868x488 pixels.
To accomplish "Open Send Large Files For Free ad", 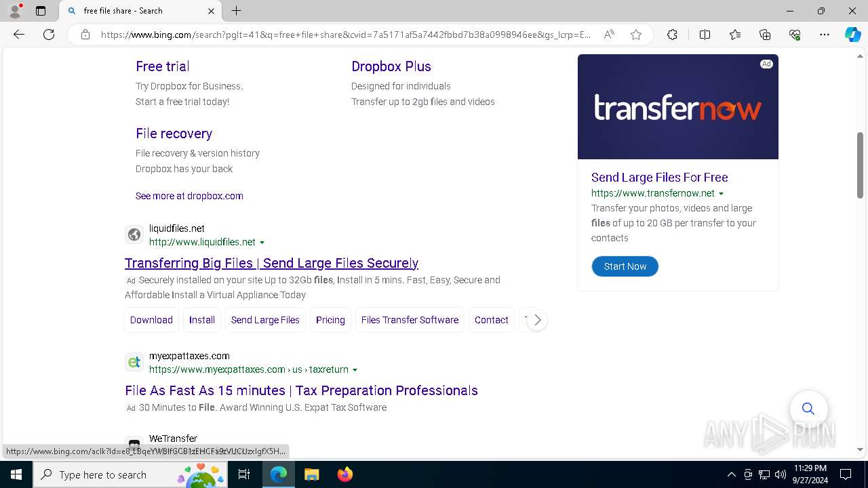I will (659, 178).
